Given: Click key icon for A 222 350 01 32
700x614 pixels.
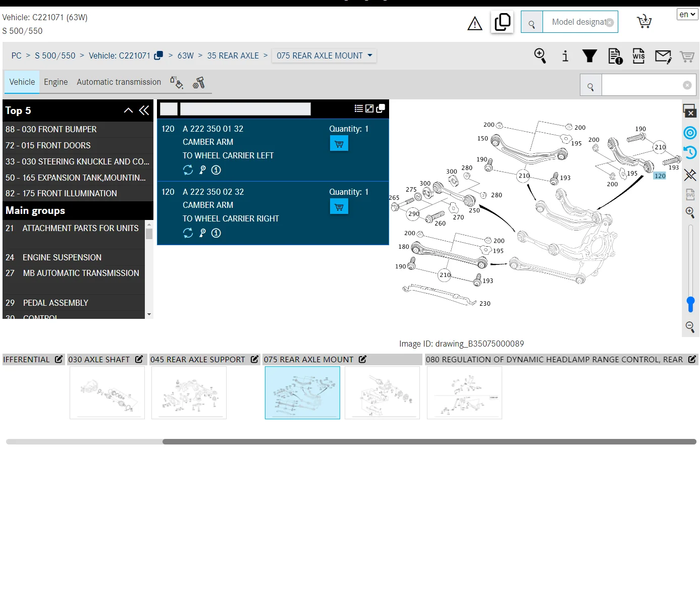Looking at the screenshot, I should pyautogui.click(x=202, y=170).
